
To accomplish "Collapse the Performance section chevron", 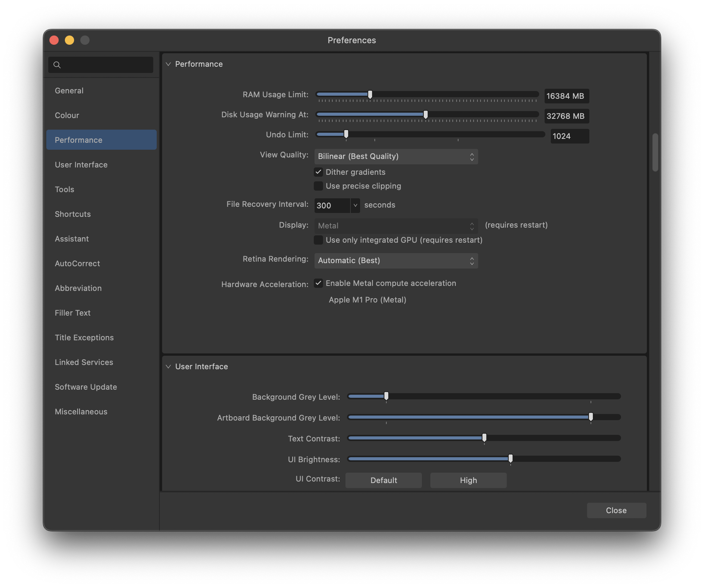I will (168, 64).
